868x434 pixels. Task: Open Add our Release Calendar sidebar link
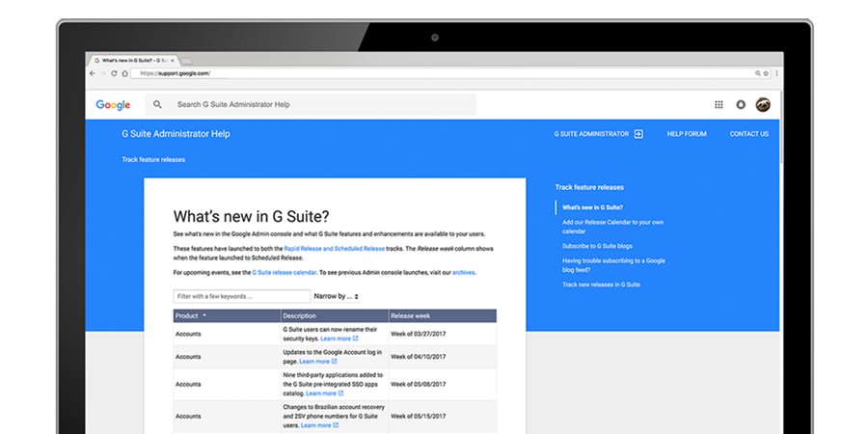click(612, 227)
